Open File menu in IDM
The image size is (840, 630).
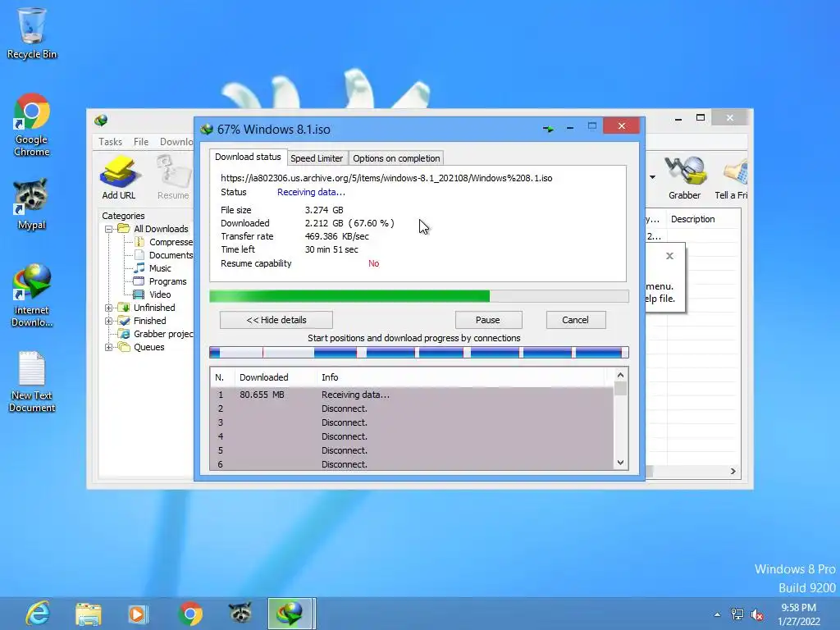coord(141,141)
